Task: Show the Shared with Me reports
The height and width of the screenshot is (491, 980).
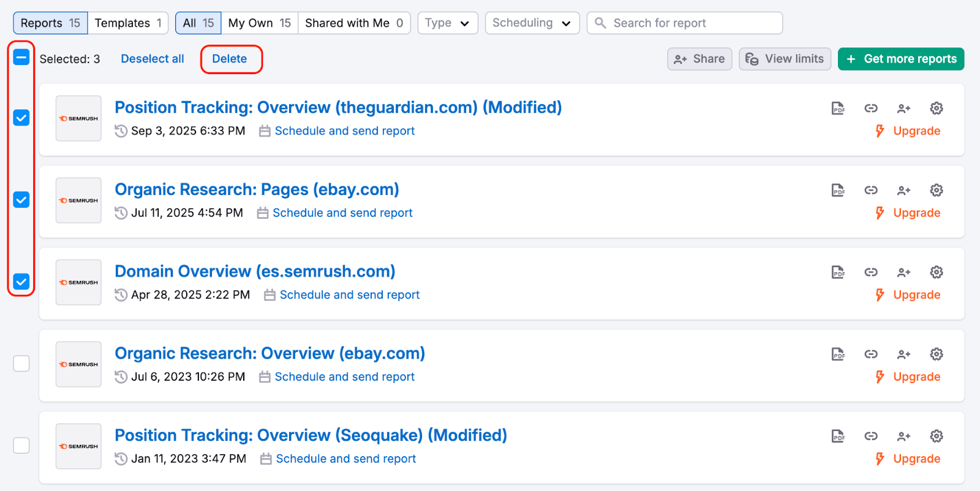Action: (353, 23)
